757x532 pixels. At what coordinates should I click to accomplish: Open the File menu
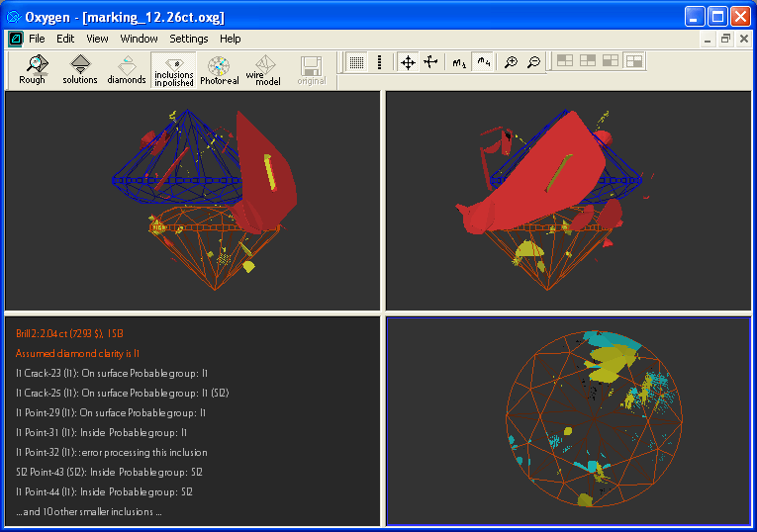click(37, 39)
